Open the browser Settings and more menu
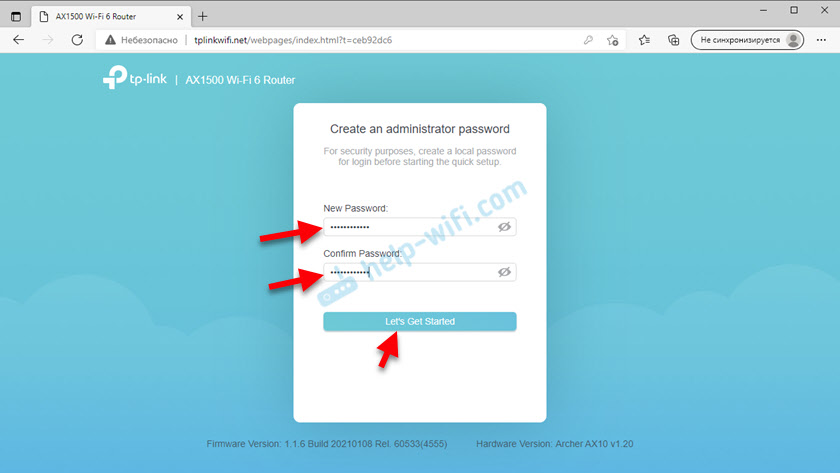840x473 pixels. coord(821,40)
